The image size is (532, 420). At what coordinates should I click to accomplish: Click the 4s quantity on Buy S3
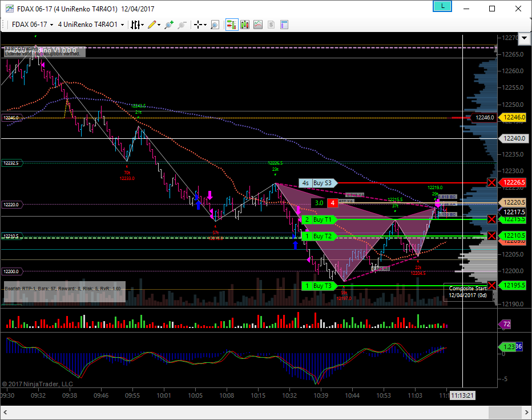point(305,183)
